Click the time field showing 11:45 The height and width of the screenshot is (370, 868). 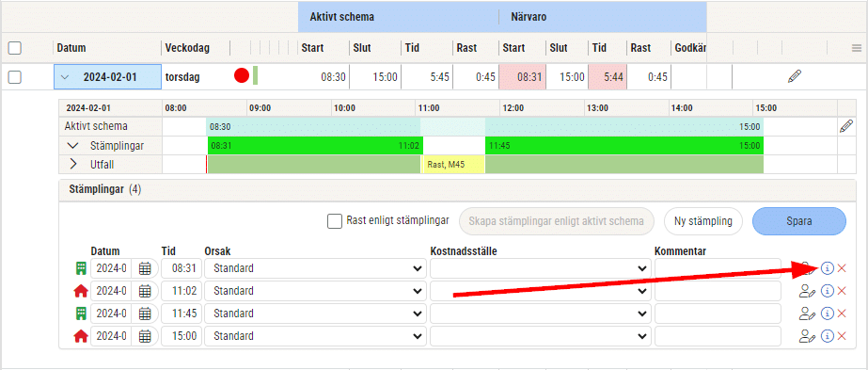click(x=181, y=314)
